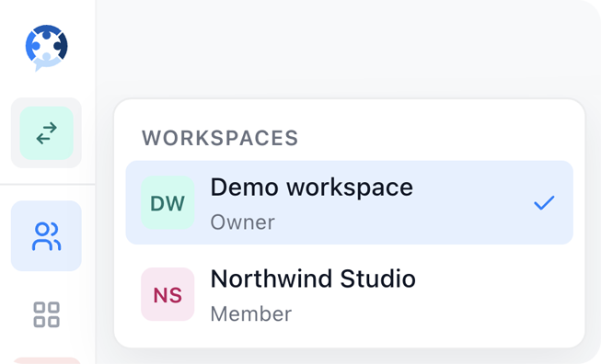Click the Member role label
Screen dimensions: 601x364
point(251,313)
